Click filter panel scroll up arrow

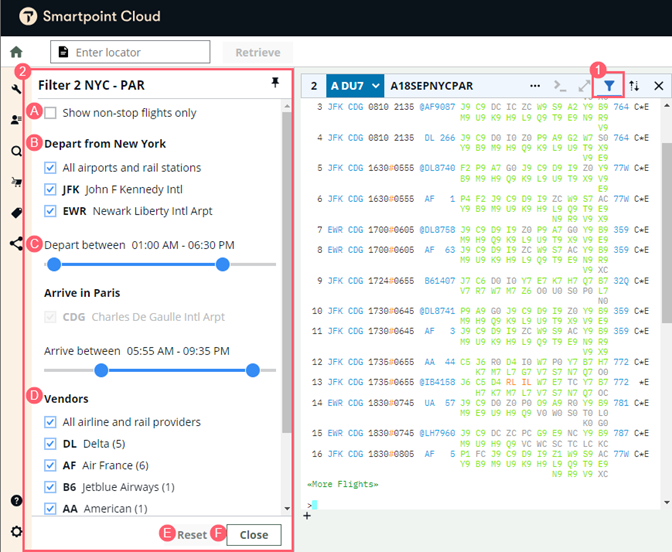pyautogui.click(x=287, y=105)
